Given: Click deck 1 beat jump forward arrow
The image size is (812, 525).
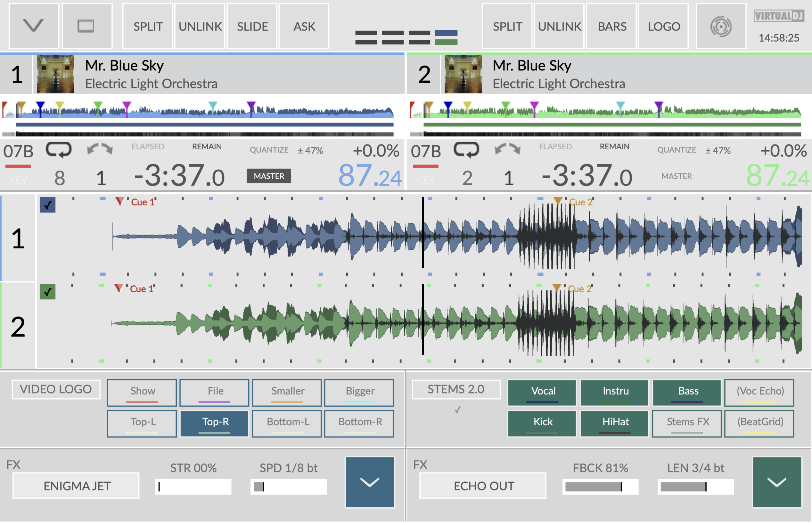Looking at the screenshot, I should (107, 149).
